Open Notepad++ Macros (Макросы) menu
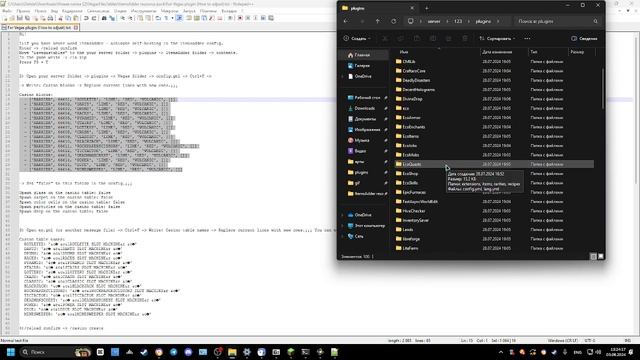Screen dimensions: 640x360 [x=169, y=11]
